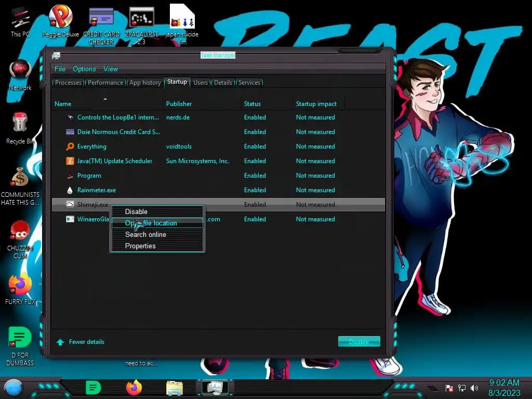The width and height of the screenshot is (532, 399).
Task: Click the network tray icon
Action: (462, 388)
